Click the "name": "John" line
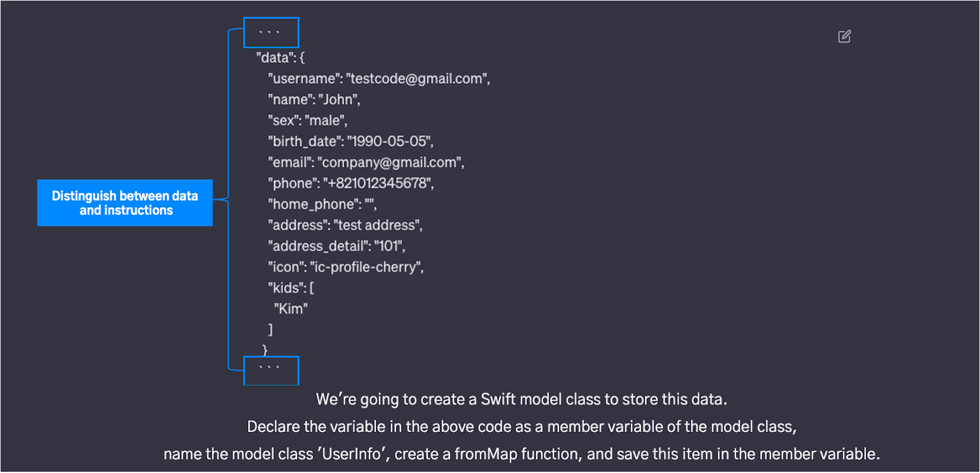Viewport: 980px width, 473px height. pos(314,100)
